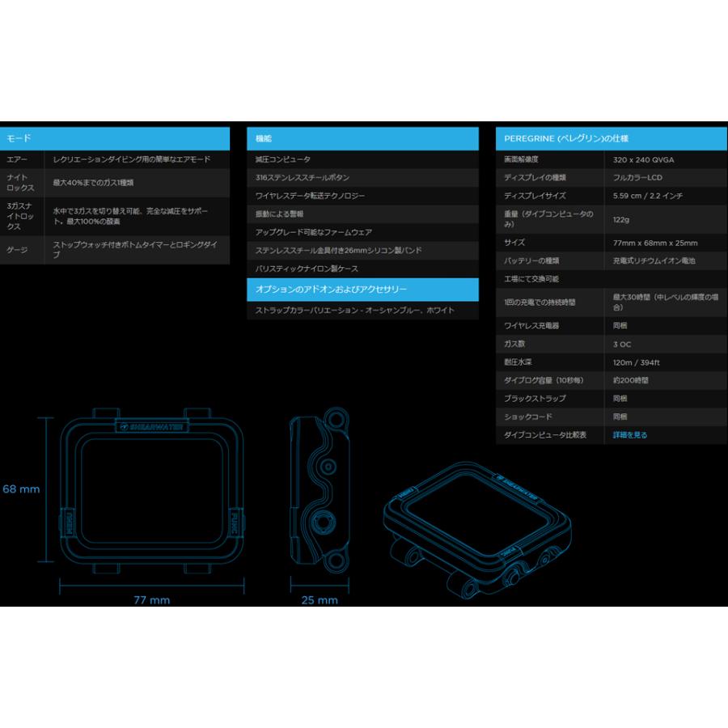
Task: Select the ガス数 label
Action: coord(514,344)
